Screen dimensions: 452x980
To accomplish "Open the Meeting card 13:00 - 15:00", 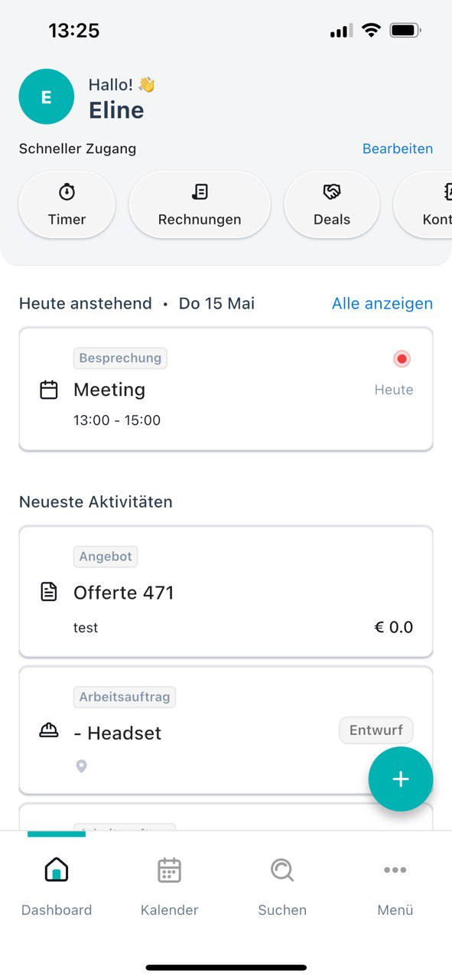I will pyautogui.click(x=226, y=389).
